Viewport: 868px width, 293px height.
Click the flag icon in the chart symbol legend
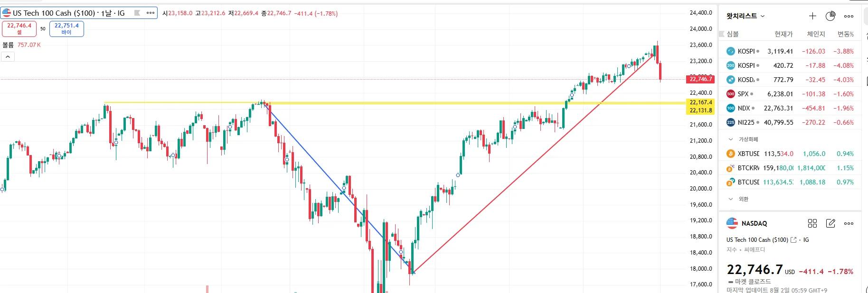[137, 13]
